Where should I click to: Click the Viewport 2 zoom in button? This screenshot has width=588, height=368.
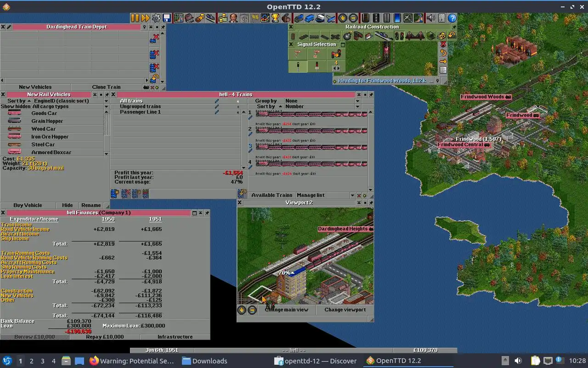tap(242, 310)
